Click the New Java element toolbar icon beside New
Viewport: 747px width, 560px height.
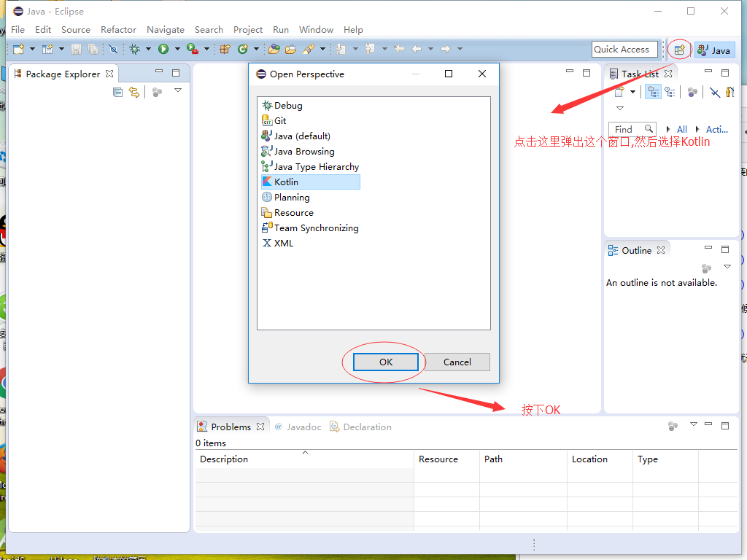coord(47,49)
